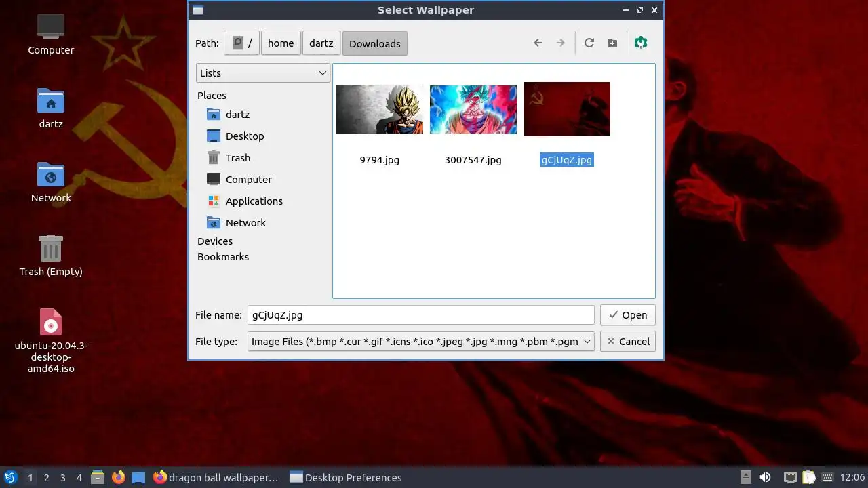Focus the File name input field
The height and width of the screenshot is (488, 868).
click(x=421, y=315)
